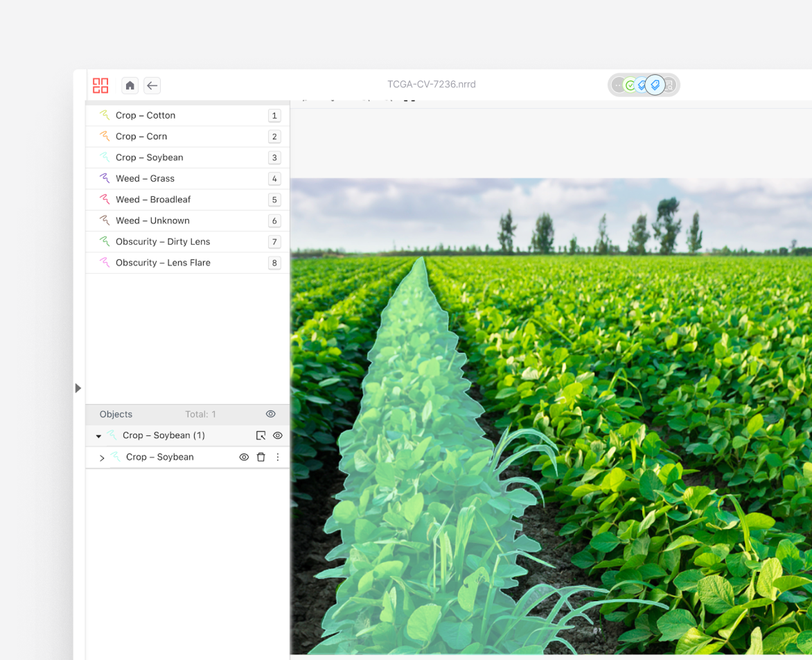Viewport: 812px width, 660px height.
Task: Select the highlighted blue labeling stage icon
Action: click(655, 85)
